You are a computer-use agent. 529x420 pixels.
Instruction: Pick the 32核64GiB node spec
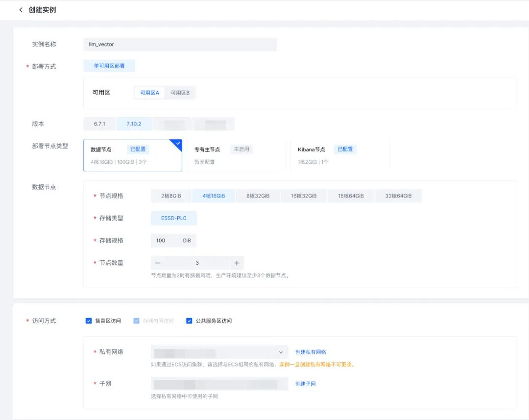point(398,196)
